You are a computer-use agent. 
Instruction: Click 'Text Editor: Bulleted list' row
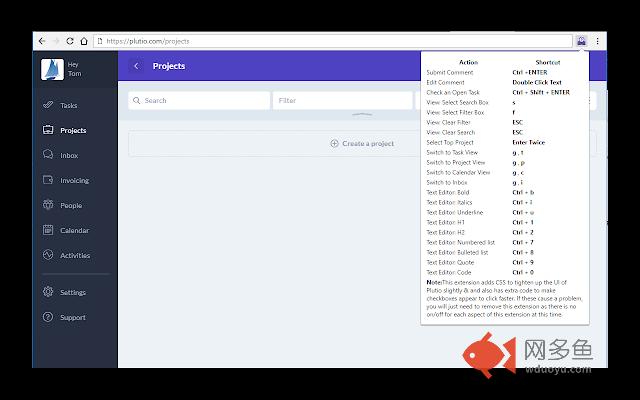click(x=505, y=252)
